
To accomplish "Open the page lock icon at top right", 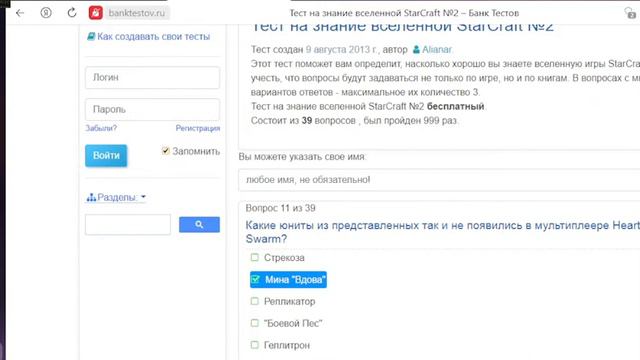I will (x=630, y=13).
